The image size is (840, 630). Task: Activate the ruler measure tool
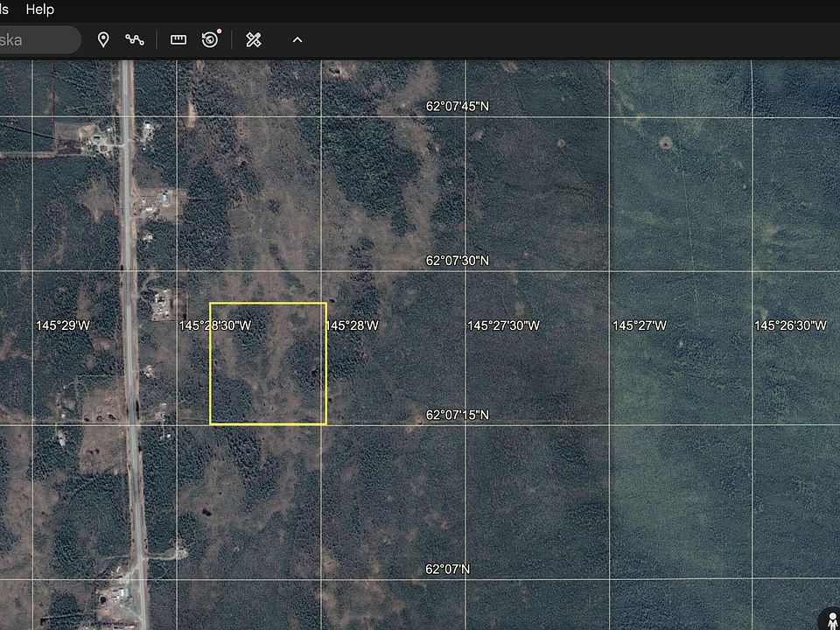click(178, 39)
